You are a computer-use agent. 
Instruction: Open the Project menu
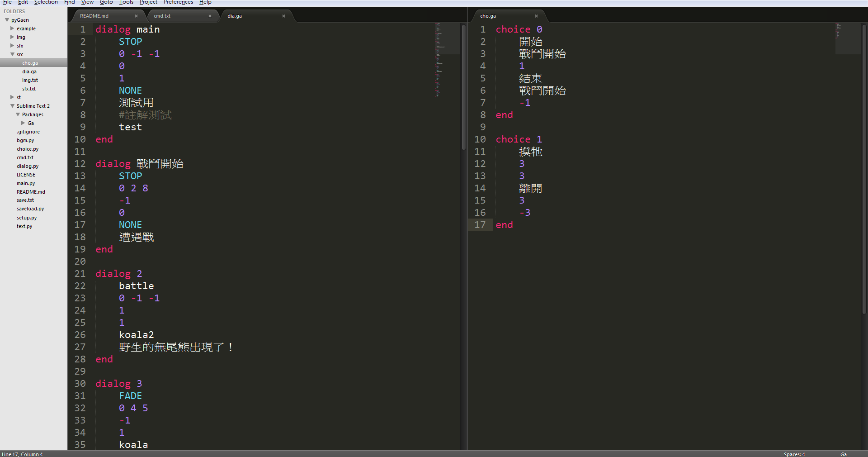pos(148,2)
